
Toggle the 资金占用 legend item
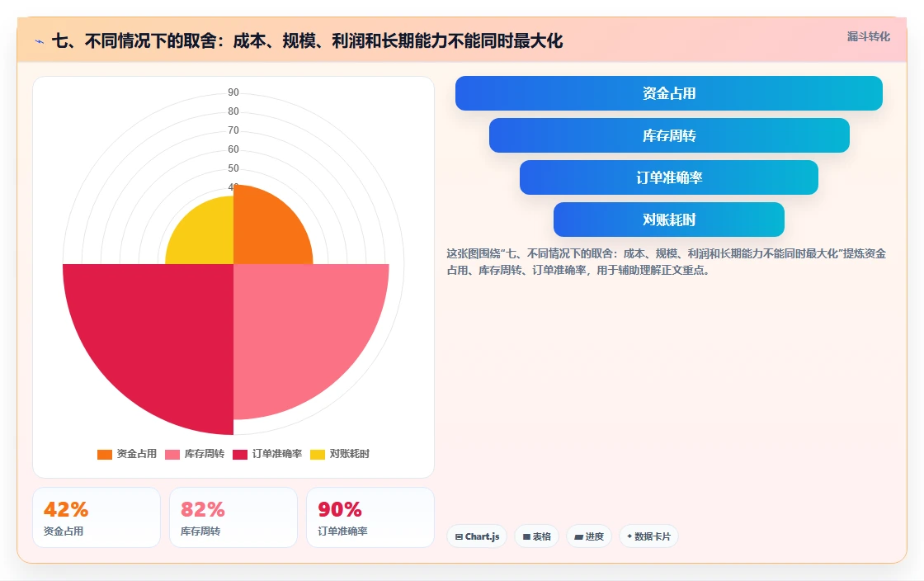[x=127, y=454]
